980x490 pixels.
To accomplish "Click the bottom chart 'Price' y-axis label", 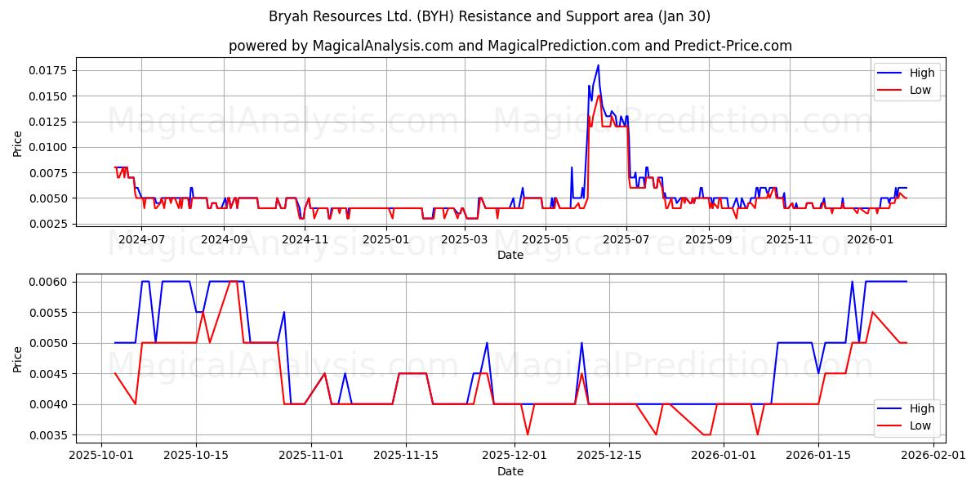I will point(18,359).
